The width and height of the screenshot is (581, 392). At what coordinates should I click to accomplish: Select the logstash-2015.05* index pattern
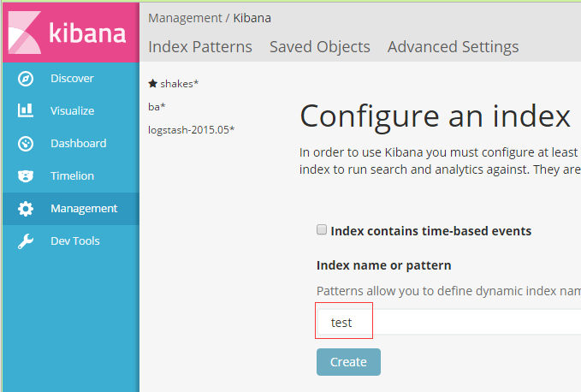coord(191,130)
